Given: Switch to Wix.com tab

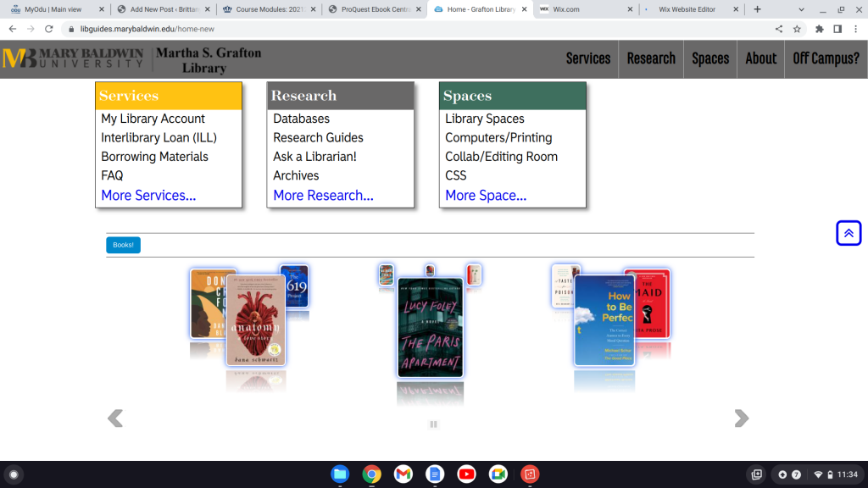Looking at the screenshot, I should (x=586, y=9).
